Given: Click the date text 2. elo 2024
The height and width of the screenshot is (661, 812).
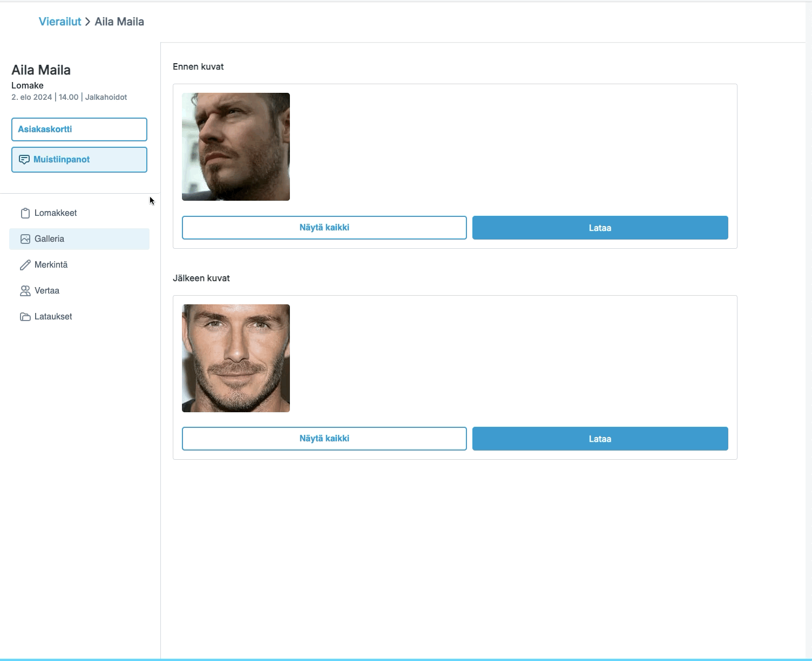Looking at the screenshot, I should click(x=32, y=97).
